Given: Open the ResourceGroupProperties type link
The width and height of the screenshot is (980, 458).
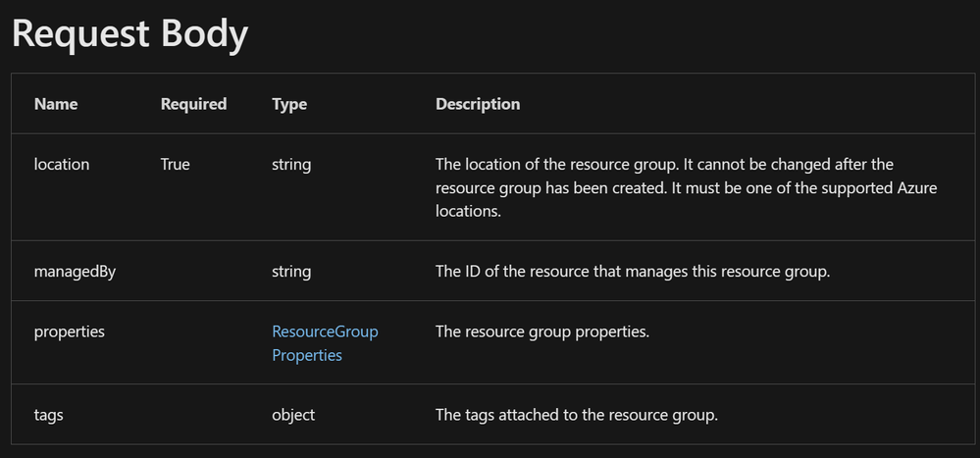Looking at the screenshot, I should [325, 343].
